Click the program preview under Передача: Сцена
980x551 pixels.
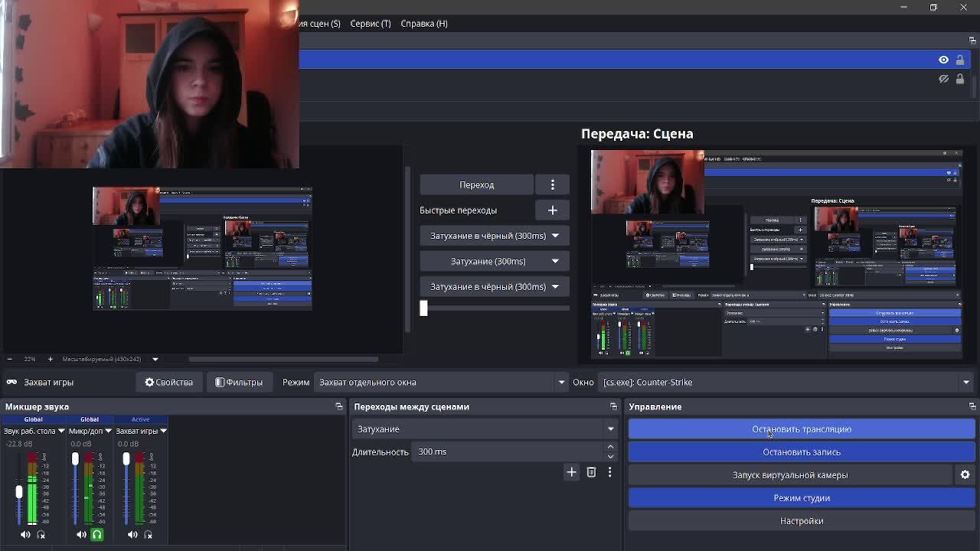pos(777,253)
